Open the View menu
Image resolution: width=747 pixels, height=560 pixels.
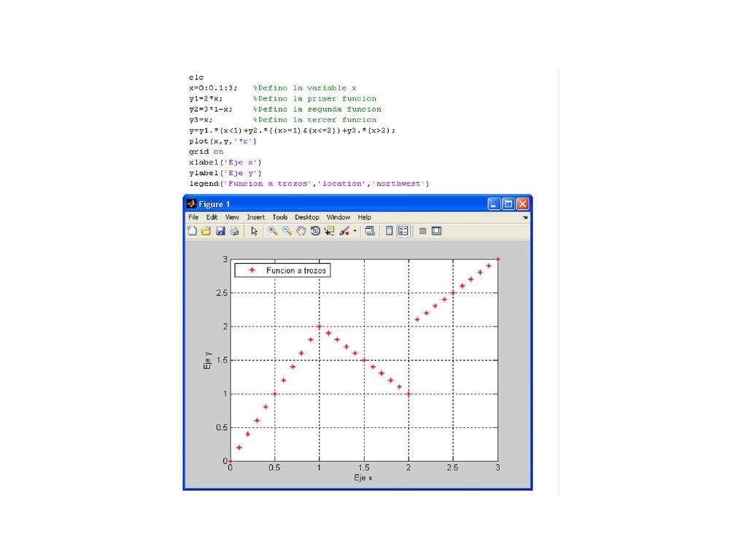(232, 217)
